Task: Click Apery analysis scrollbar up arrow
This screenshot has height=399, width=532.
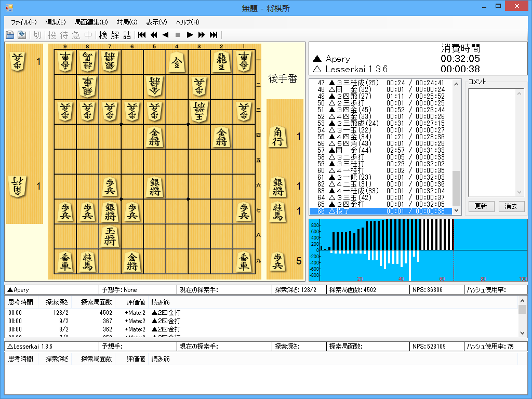Action: [x=522, y=301]
